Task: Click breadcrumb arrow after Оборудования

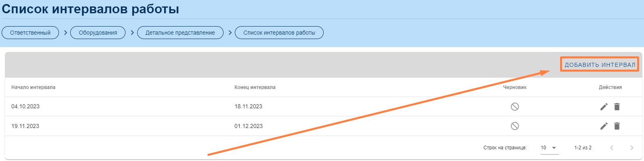Action: [132, 33]
